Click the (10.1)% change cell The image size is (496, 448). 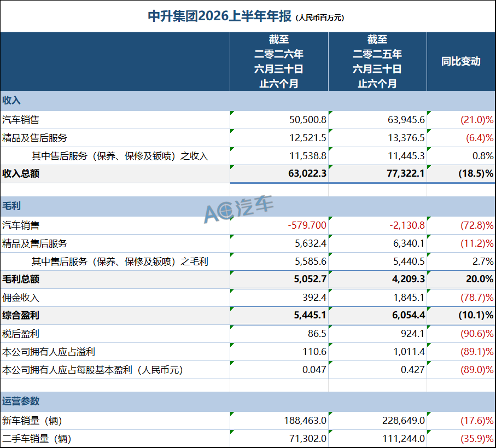(x=461, y=316)
